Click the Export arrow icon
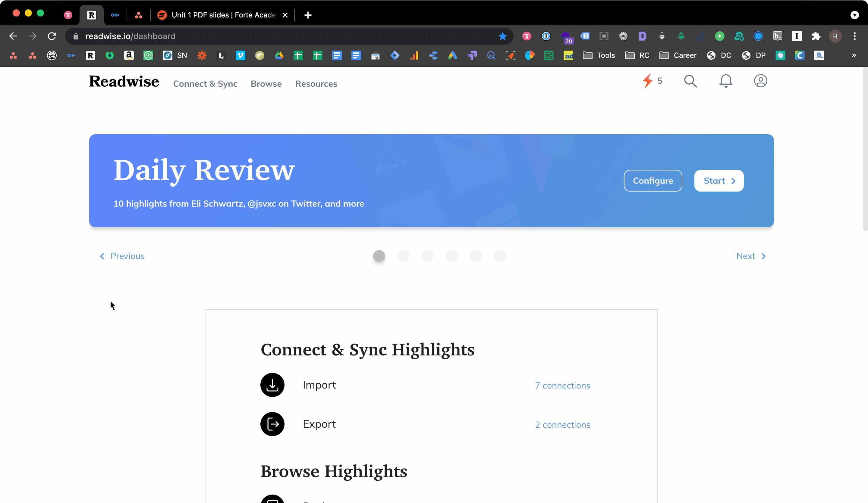This screenshot has height=503, width=868. click(272, 424)
